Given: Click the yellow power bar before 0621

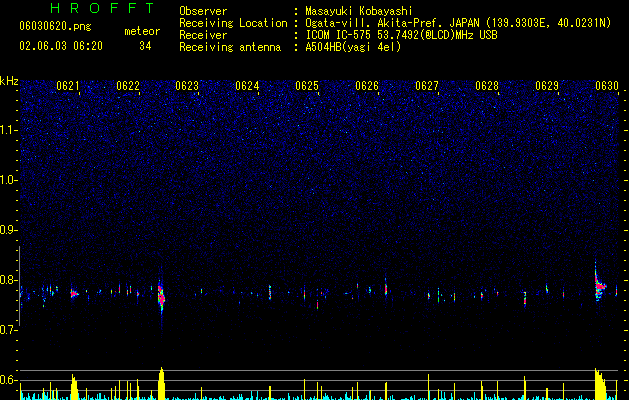Looking at the screenshot, I should coord(74,387).
